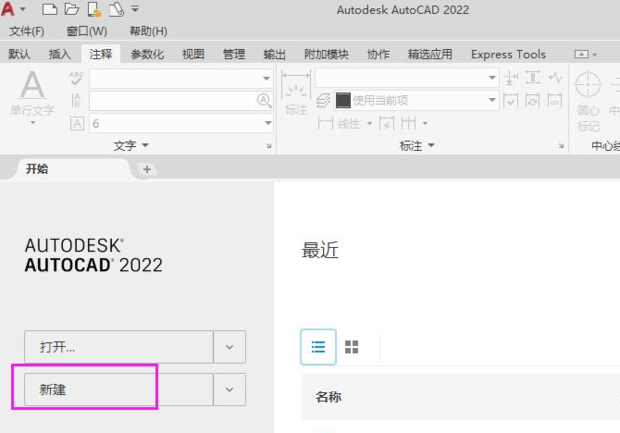Click the plus new tab button
Screen dimensions: 620x433
(x=147, y=169)
